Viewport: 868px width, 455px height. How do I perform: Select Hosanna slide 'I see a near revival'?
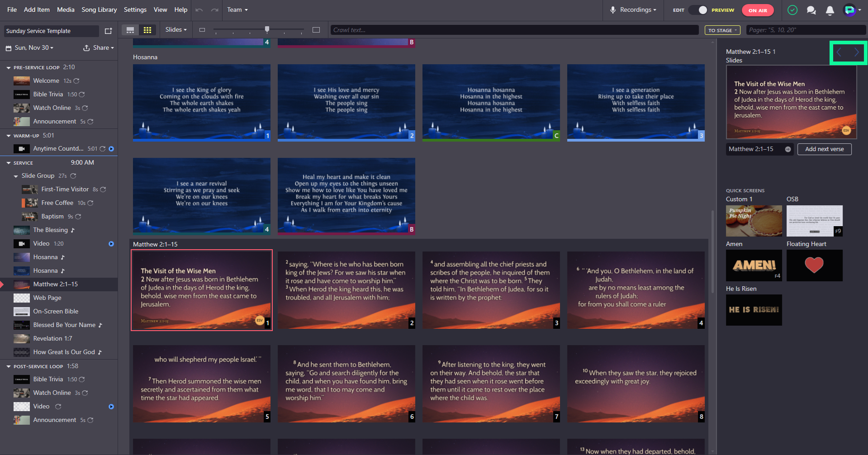(x=201, y=196)
